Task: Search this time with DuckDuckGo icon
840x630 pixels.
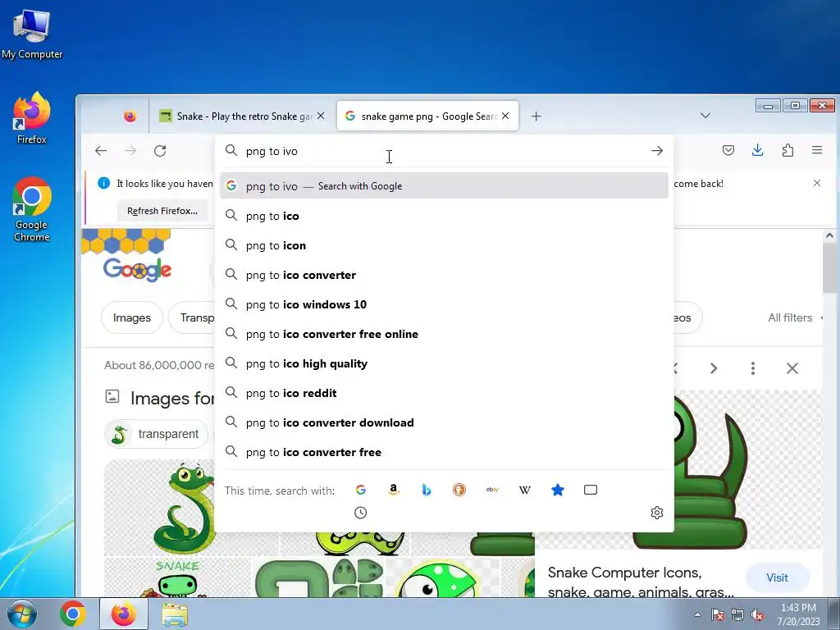Action: (459, 490)
